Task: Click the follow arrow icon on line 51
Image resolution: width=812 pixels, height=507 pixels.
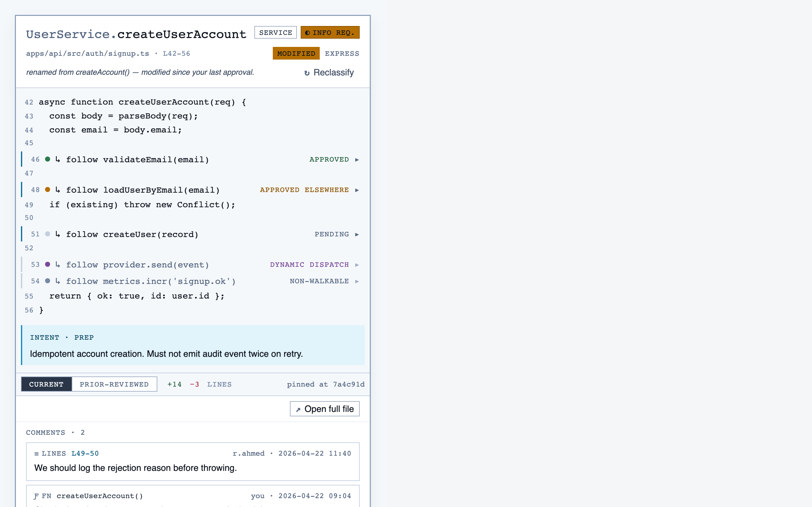Action: point(58,234)
